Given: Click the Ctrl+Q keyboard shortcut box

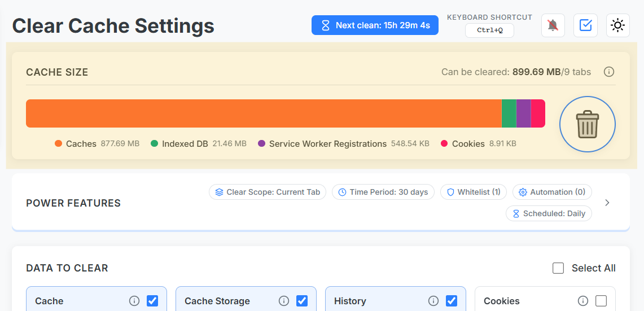Looking at the screenshot, I should pyautogui.click(x=489, y=30).
